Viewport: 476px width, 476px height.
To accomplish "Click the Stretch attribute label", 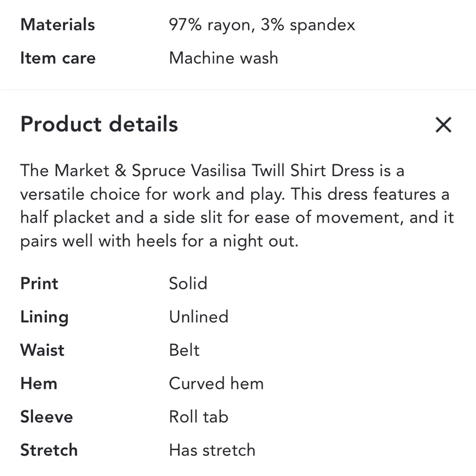I will coord(49,450).
